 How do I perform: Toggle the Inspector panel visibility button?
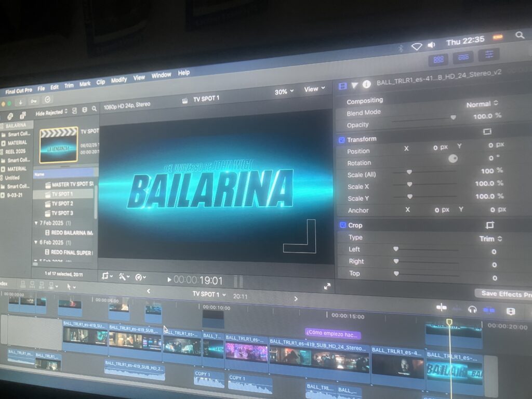pyautogui.click(x=488, y=55)
